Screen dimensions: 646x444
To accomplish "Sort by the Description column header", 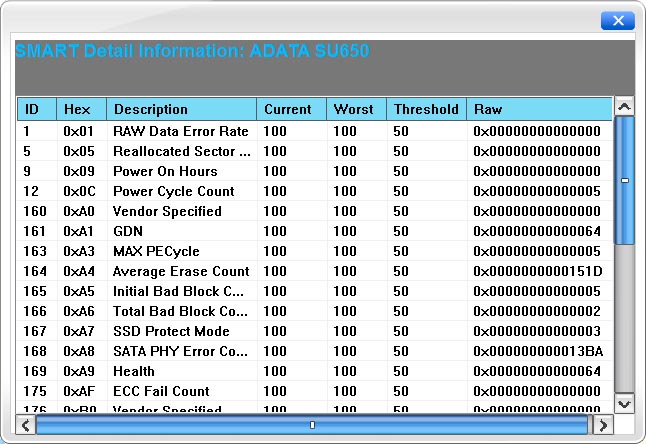I will (x=182, y=109).
